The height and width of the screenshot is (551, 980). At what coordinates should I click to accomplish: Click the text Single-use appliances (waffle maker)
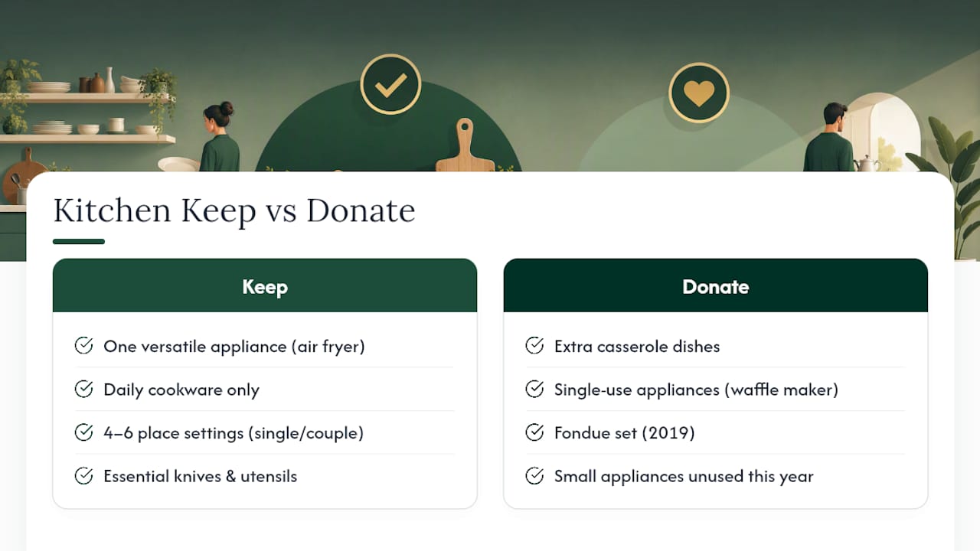coord(697,390)
